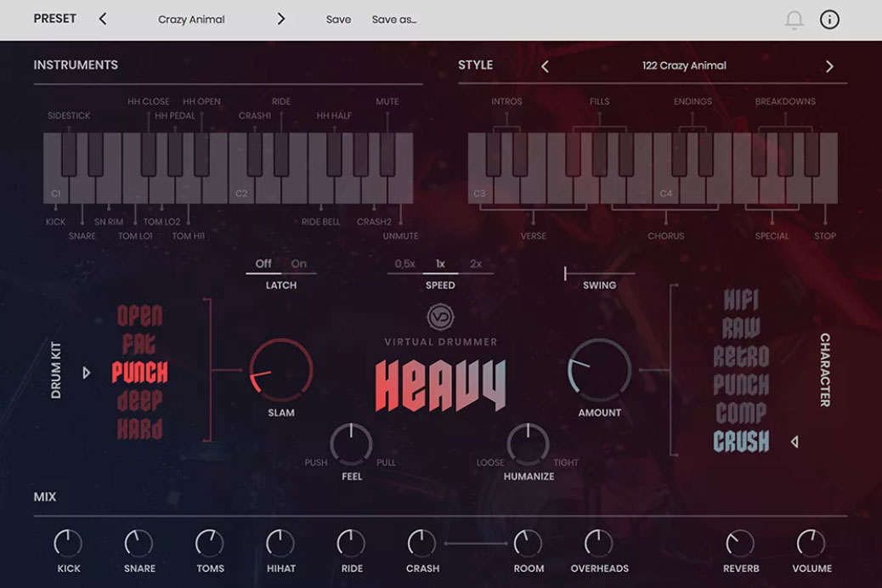Viewport: 882px width, 588px height.
Task: Click the Mute label above keyboard
Action: coord(387,101)
